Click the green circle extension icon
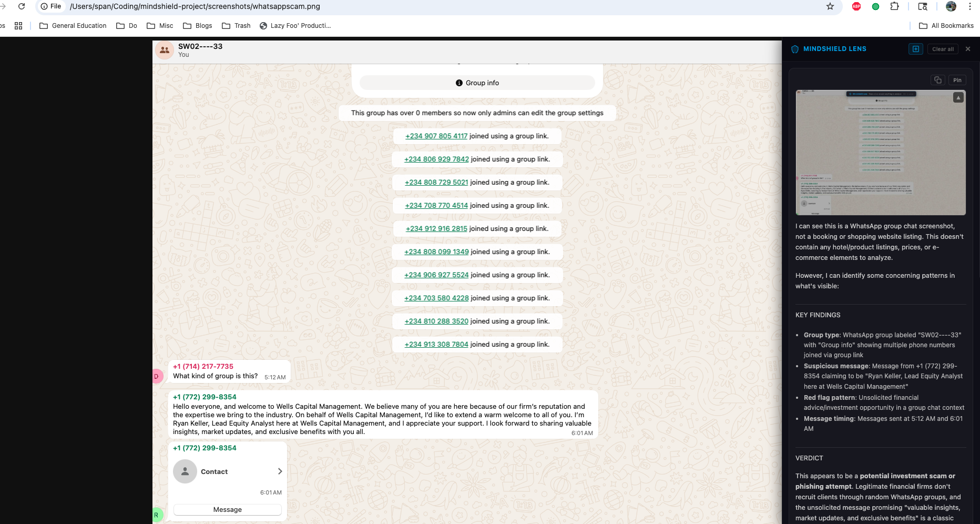 tap(875, 6)
